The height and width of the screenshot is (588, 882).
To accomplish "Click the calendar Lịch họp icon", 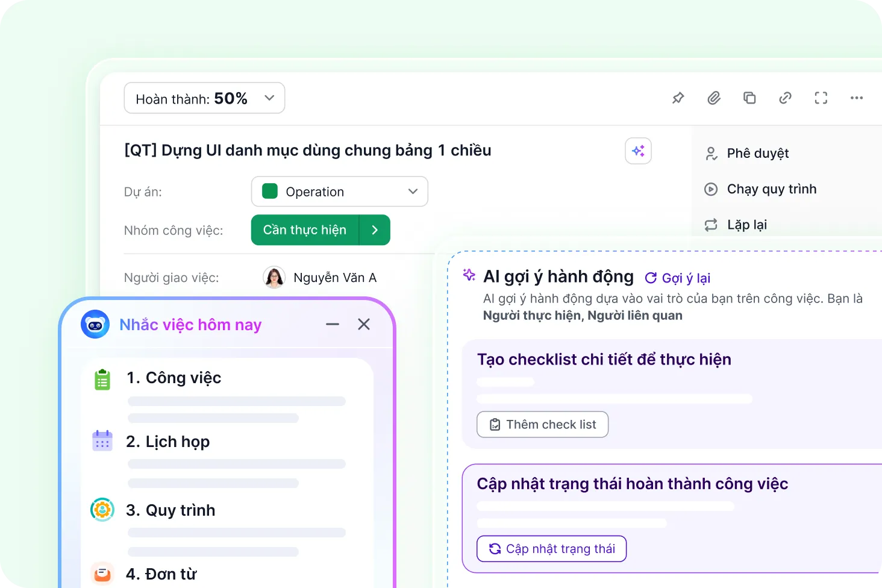I will pyautogui.click(x=102, y=441).
